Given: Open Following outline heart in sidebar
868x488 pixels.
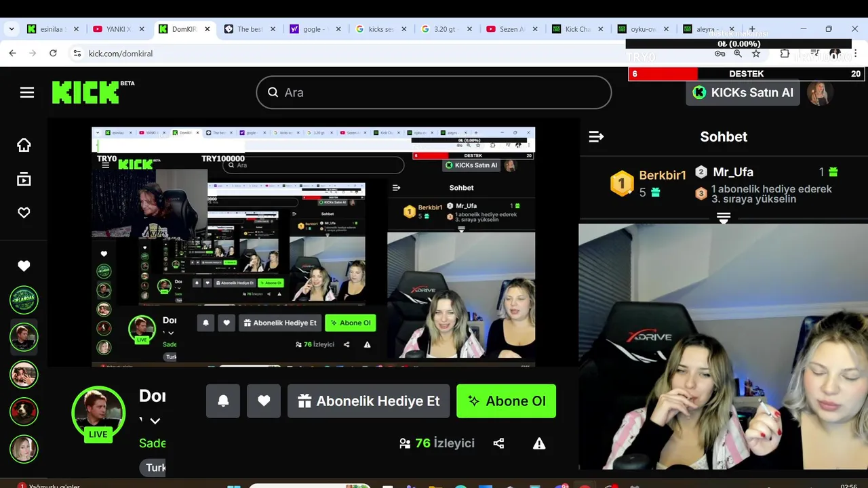Looking at the screenshot, I should tap(24, 213).
